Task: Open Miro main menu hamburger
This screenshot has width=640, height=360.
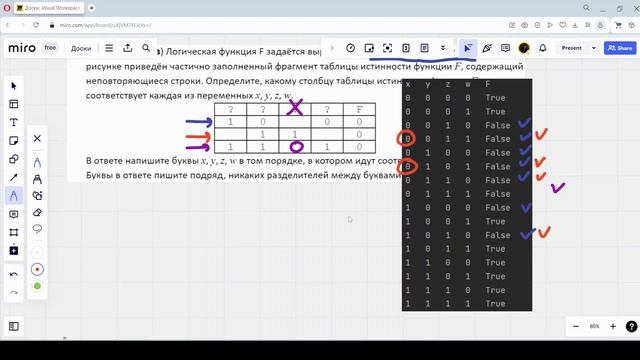Action: [x=109, y=48]
